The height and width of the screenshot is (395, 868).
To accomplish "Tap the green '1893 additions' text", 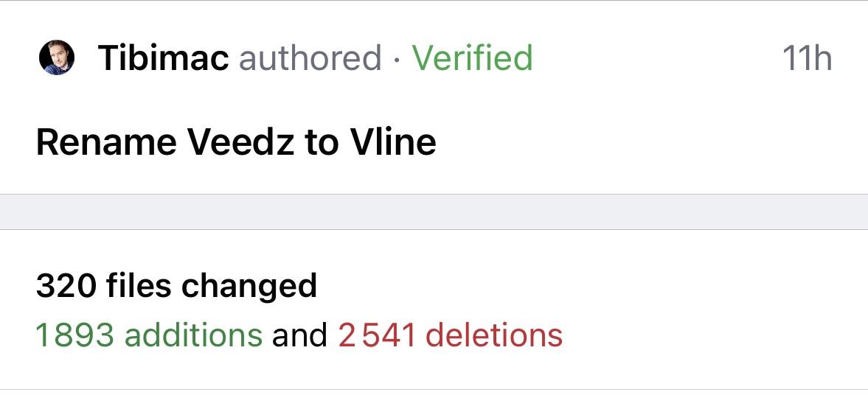I will pyautogui.click(x=149, y=335).
